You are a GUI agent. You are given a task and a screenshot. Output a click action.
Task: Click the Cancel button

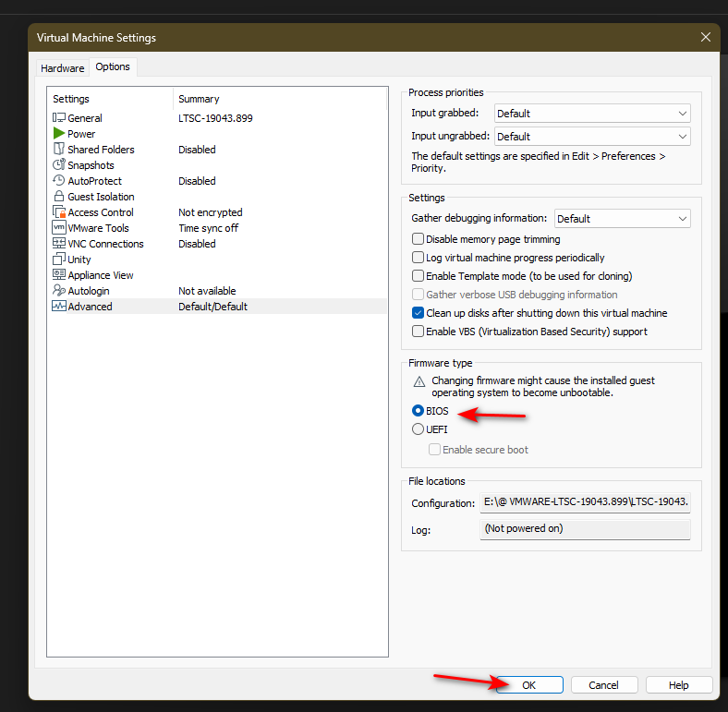(604, 685)
